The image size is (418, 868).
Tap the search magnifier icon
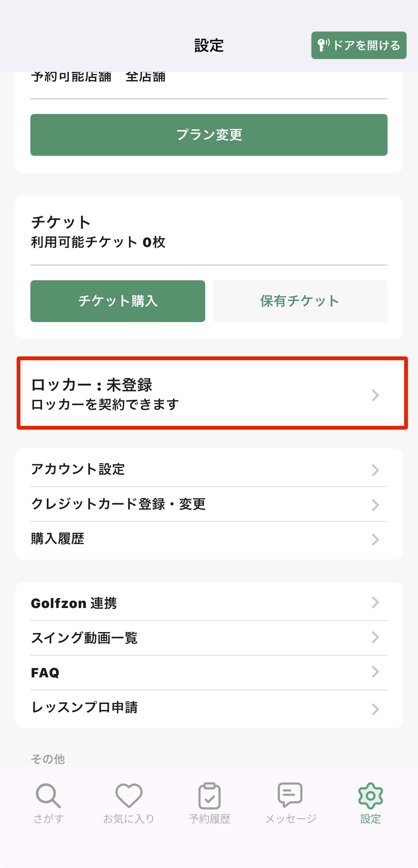[48, 795]
